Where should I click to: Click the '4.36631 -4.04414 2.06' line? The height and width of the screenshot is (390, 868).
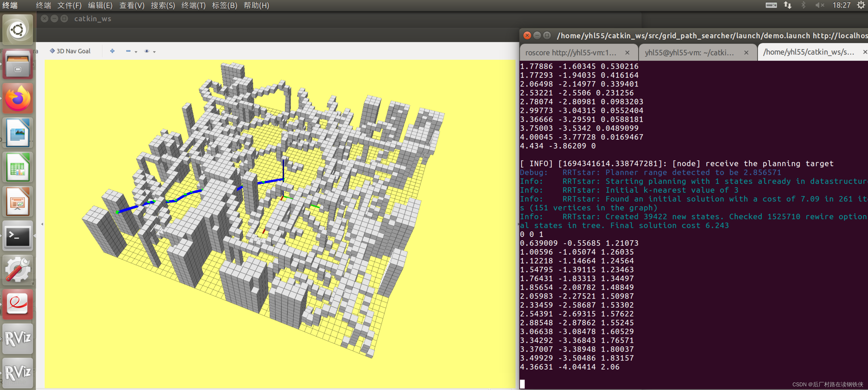click(x=570, y=367)
